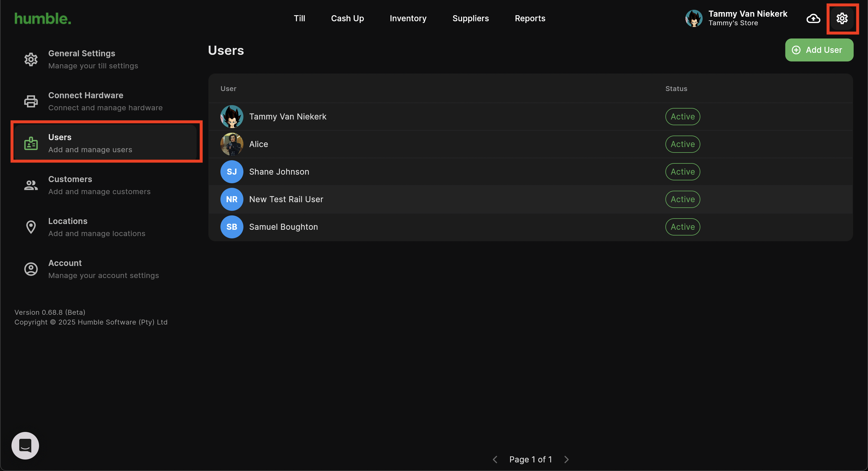Viewport: 868px width, 471px height.
Task: Click Tammy Van Niekerk's avatar in user table
Action: [x=232, y=117]
